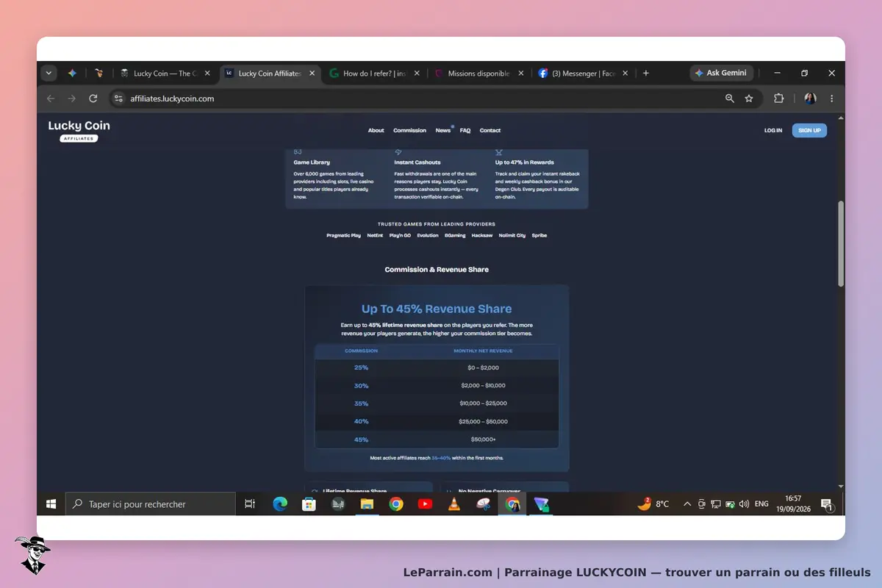Open the zoom magnifier in address bar
The height and width of the screenshot is (588, 882).
coord(730,98)
